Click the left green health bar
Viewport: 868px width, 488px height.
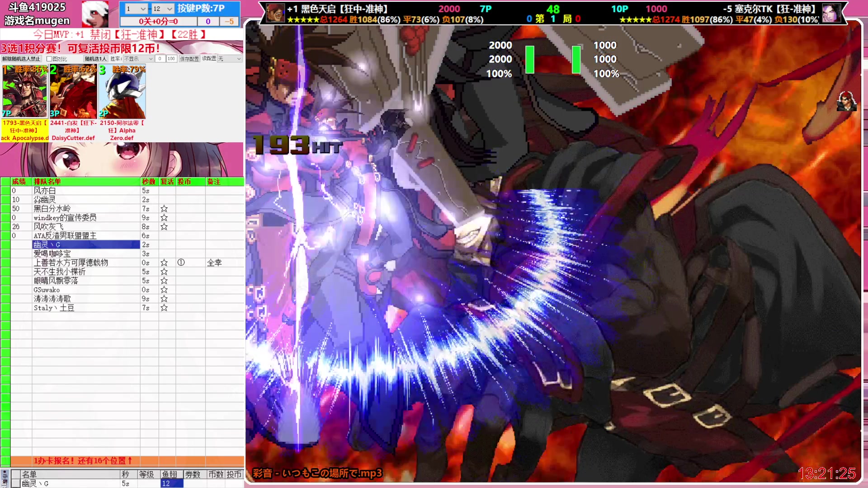pyautogui.click(x=530, y=59)
